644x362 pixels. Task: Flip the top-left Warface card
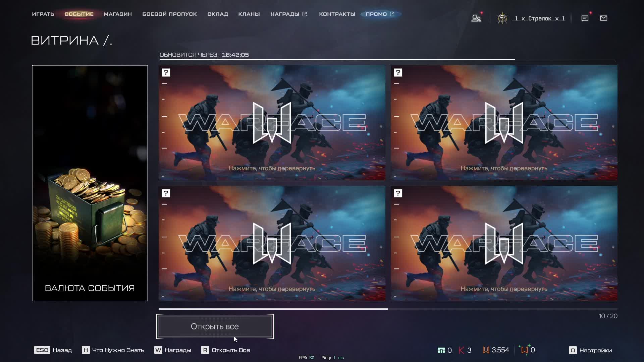coord(272,123)
